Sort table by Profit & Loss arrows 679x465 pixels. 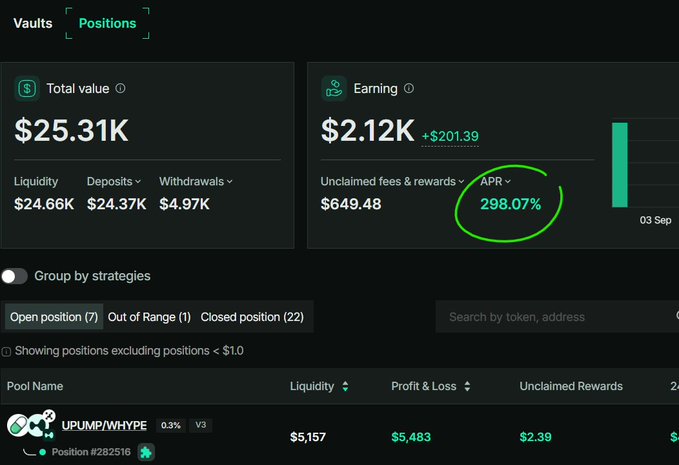tap(467, 386)
